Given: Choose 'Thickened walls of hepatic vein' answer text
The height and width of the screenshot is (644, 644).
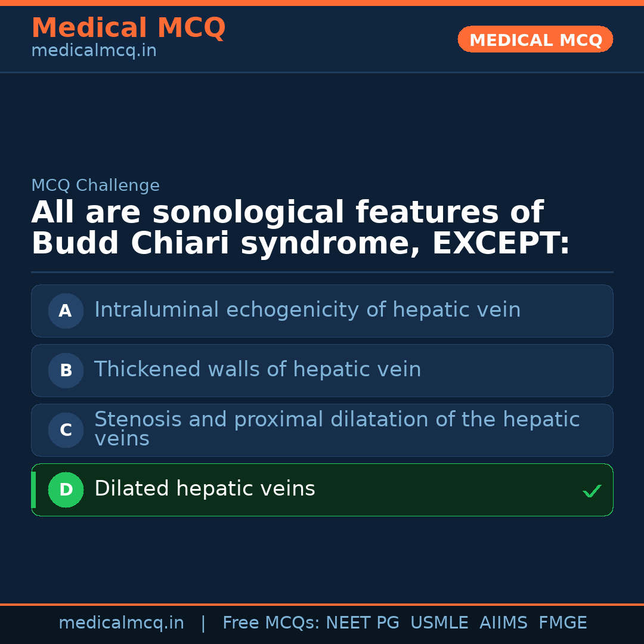Looking at the screenshot, I should pyautogui.click(x=258, y=370).
